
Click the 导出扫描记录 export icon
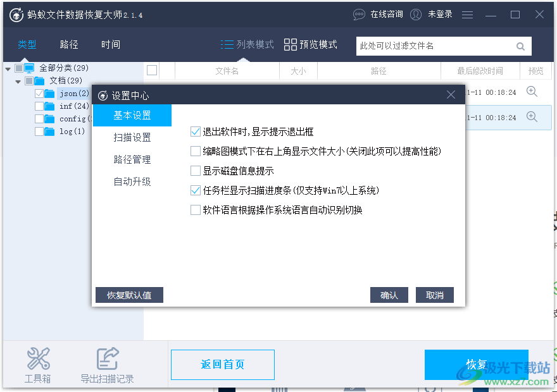click(108, 358)
